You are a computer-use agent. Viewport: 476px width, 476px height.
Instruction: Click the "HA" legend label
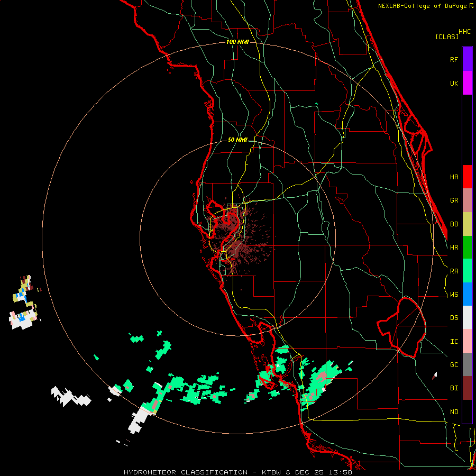click(454, 177)
